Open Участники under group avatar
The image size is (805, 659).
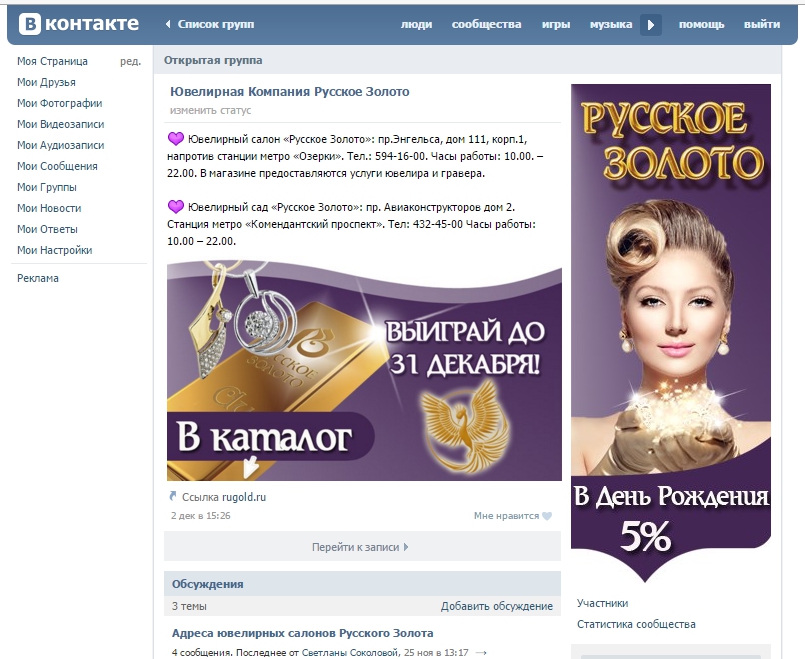click(x=602, y=603)
